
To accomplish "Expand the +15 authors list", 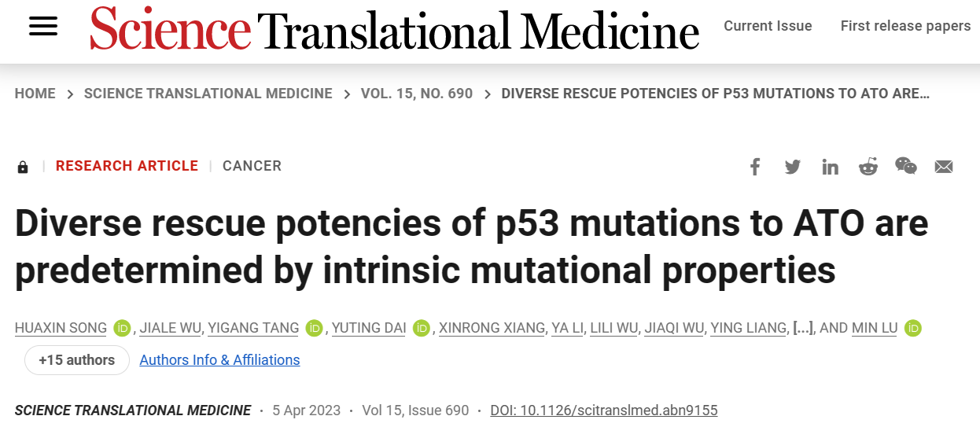I will tap(76, 360).
